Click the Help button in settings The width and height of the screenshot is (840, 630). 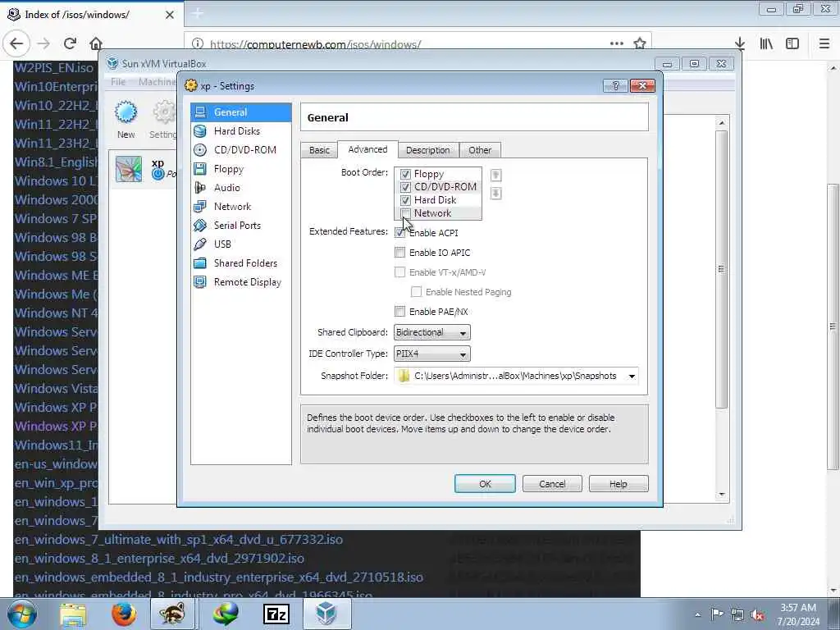[x=619, y=484]
